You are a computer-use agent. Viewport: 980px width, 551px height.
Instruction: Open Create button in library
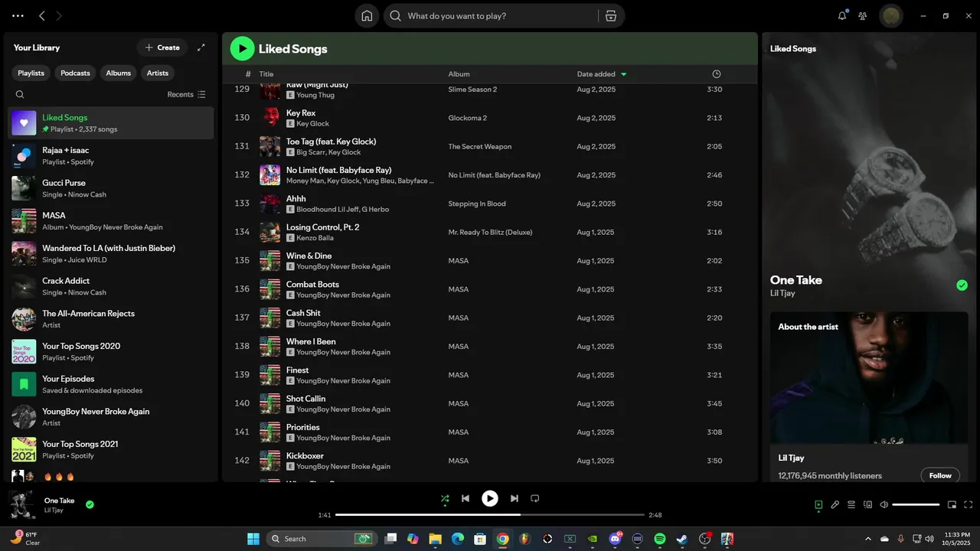click(x=162, y=47)
